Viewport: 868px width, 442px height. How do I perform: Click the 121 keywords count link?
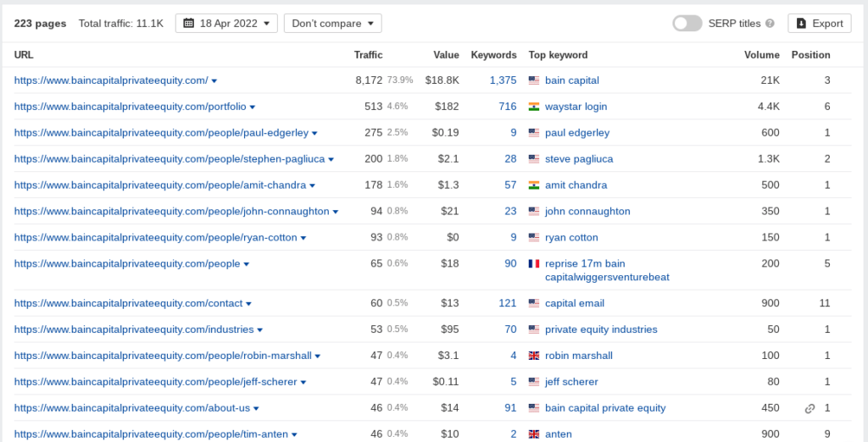click(508, 303)
